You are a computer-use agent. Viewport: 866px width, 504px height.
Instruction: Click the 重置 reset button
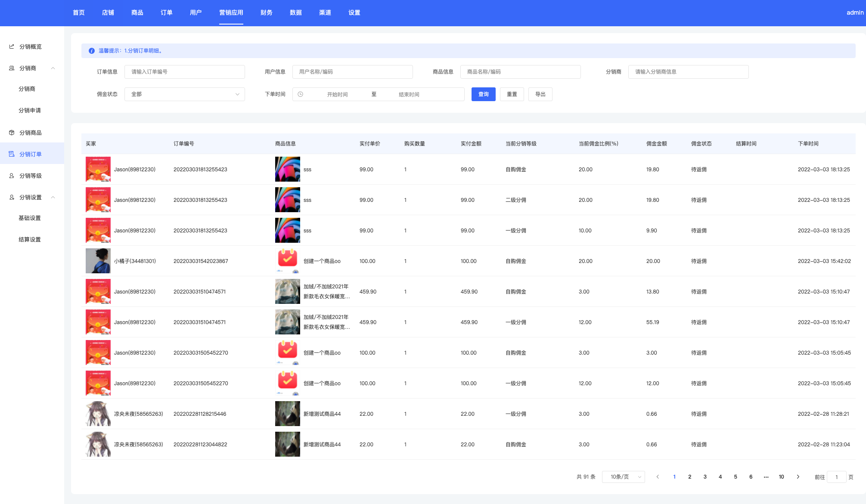point(512,94)
